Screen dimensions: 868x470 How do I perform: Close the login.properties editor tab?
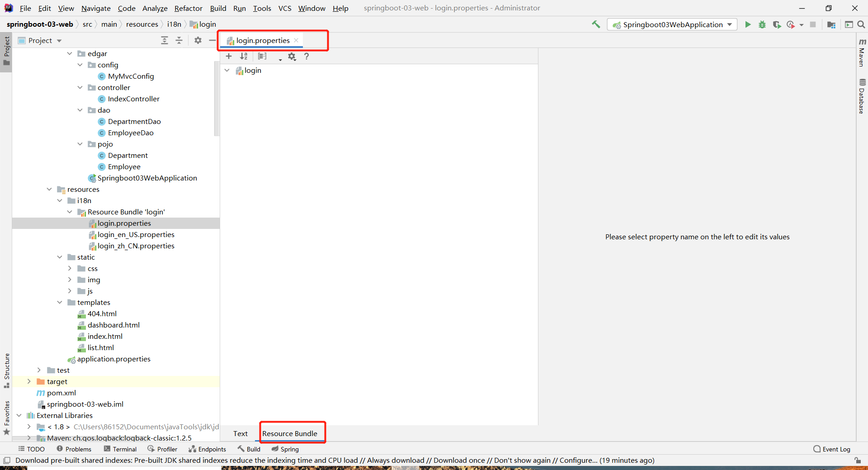click(296, 40)
